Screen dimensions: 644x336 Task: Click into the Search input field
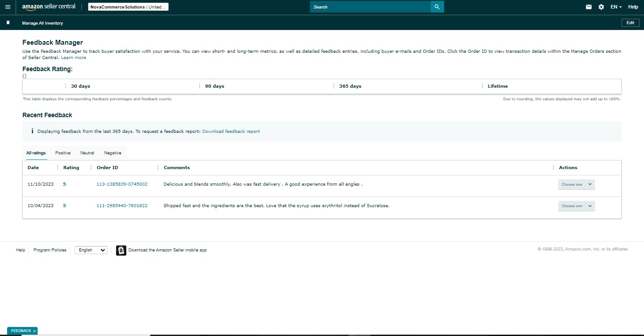click(370, 7)
